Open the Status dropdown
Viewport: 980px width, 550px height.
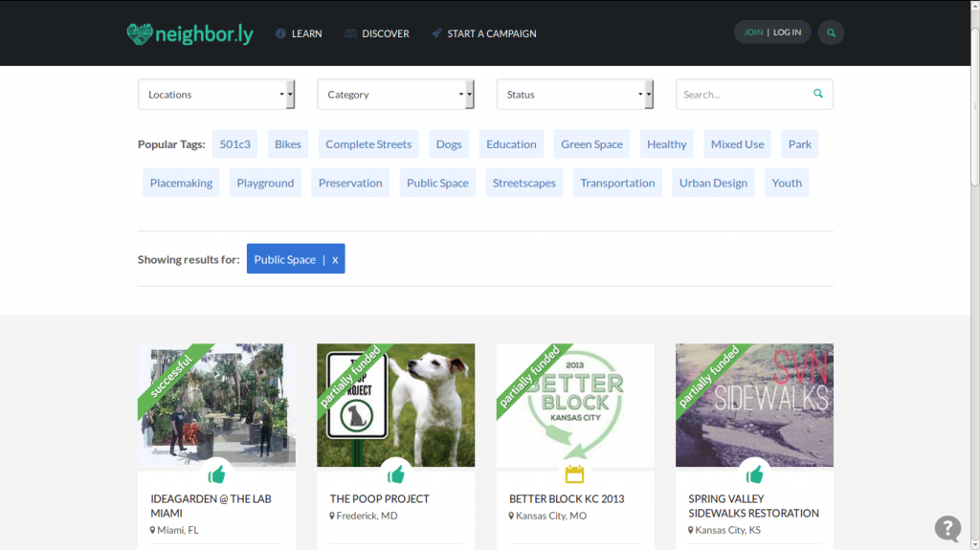pyautogui.click(x=575, y=95)
